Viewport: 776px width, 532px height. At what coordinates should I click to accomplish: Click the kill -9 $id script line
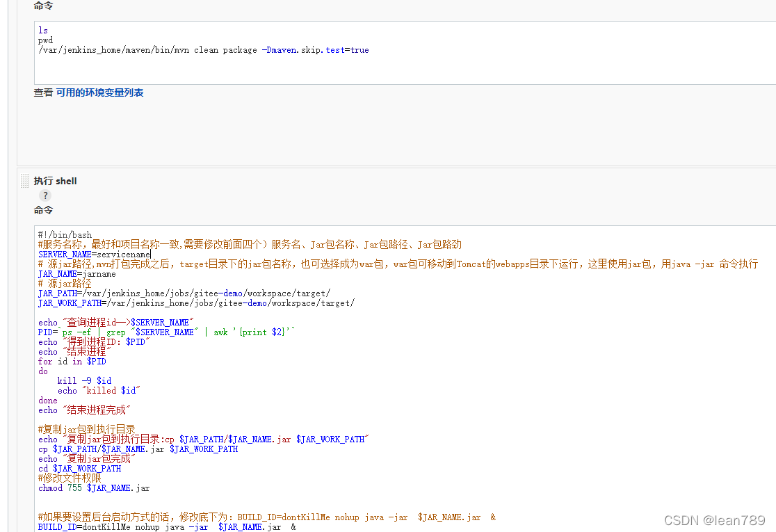tap(83, 380)
